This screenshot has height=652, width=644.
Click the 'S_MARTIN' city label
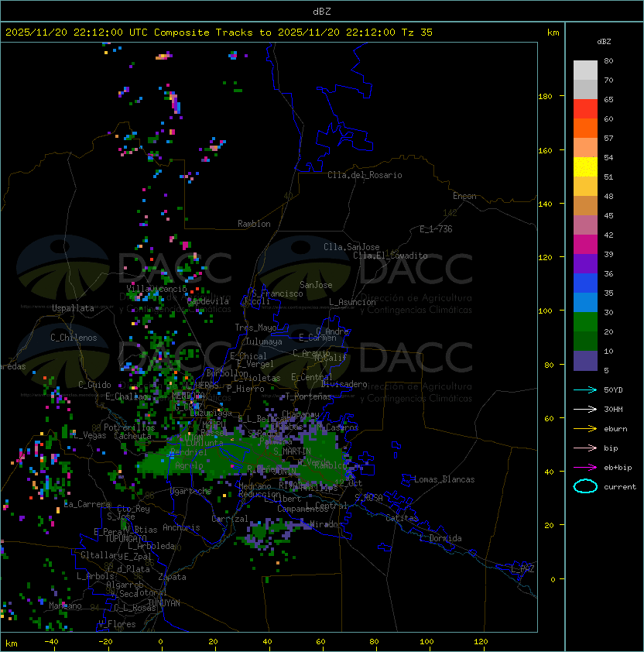[292, 451]
